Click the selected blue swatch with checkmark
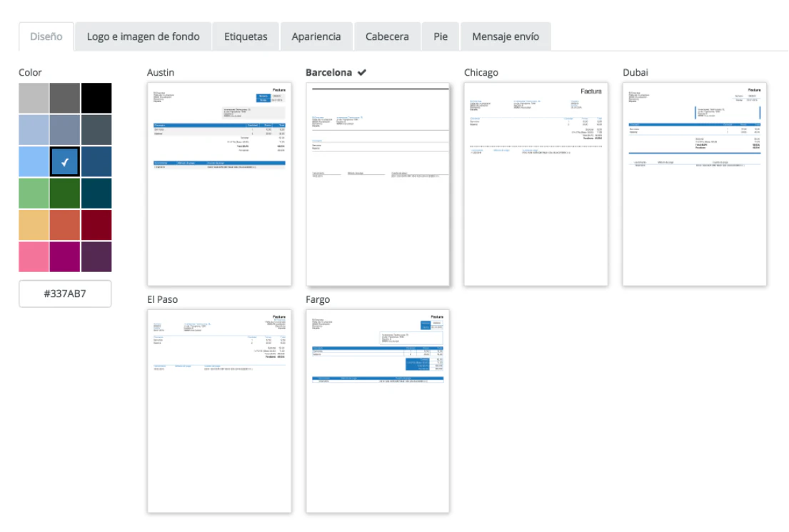The width and height of the screenshot is (789, 532). (65, 162)
